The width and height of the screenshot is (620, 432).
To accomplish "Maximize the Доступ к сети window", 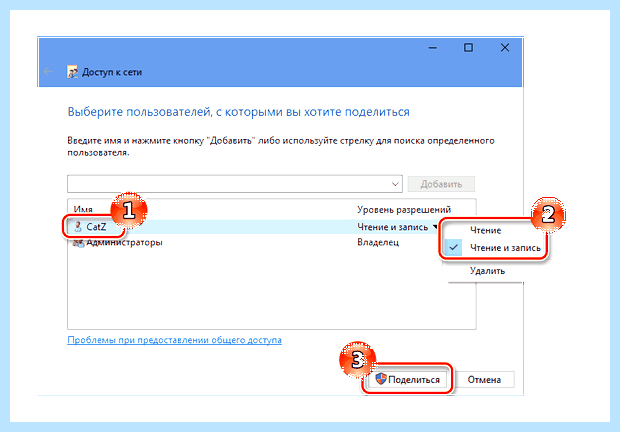I will (468, 48).
